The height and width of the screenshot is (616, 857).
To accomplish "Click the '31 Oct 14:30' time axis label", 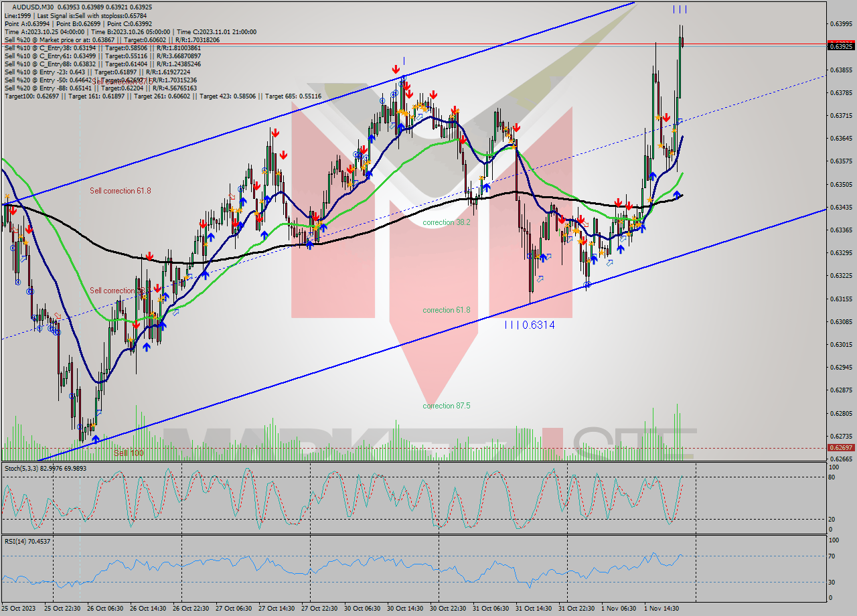I will pyautogui.click(x=534, y=608).
